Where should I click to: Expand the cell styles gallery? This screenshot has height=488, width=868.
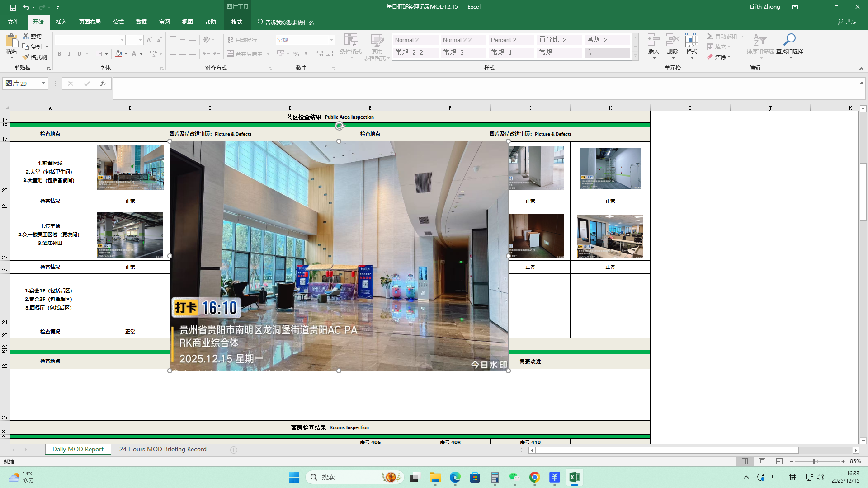[635, 56]
